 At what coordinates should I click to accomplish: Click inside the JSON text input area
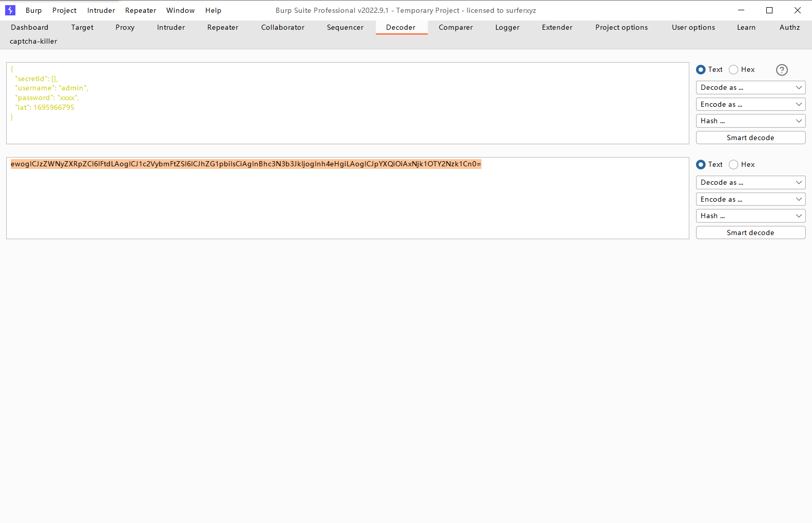[347, 103]
